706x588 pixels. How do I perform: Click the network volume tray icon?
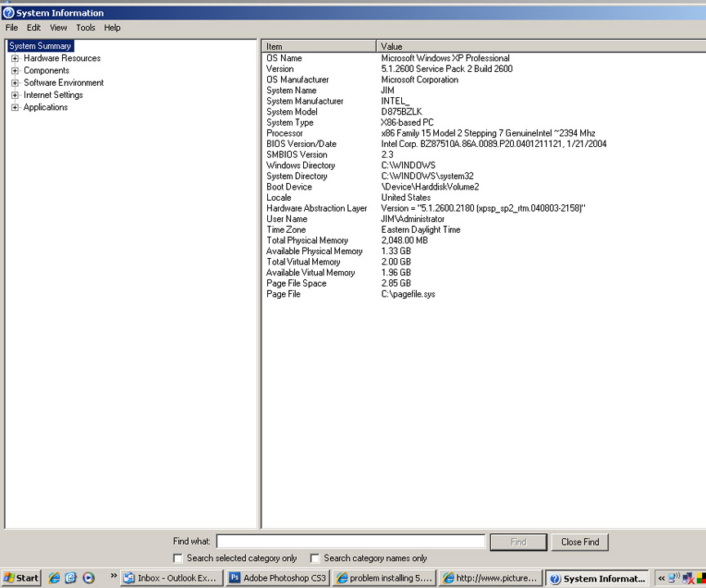[x=674, y=578]
